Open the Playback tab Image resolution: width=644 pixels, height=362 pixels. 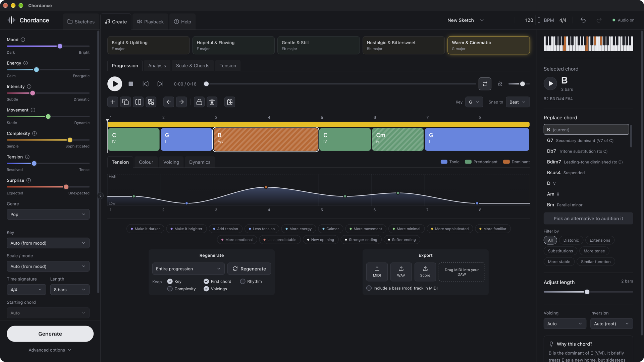click(150, 22)
